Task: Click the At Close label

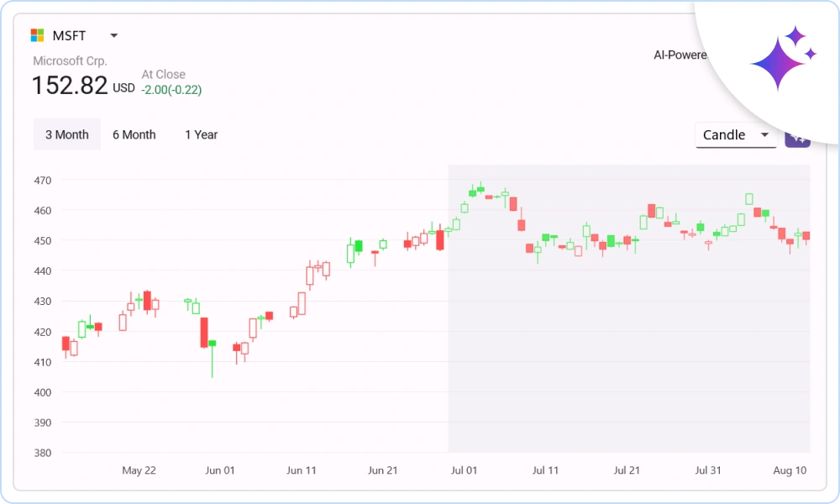Action: (164, 75)
